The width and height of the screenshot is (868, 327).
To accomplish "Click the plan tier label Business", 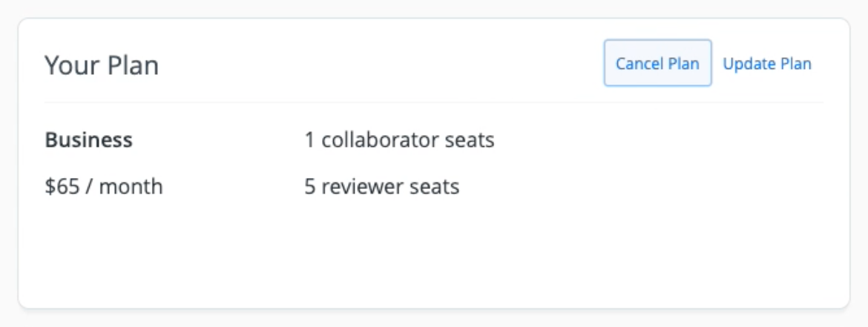I will pyautogui.click(x=89, y=139).
